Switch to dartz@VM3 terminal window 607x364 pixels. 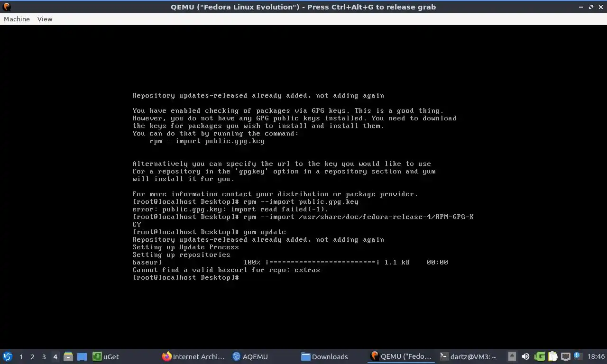(468, 356)
